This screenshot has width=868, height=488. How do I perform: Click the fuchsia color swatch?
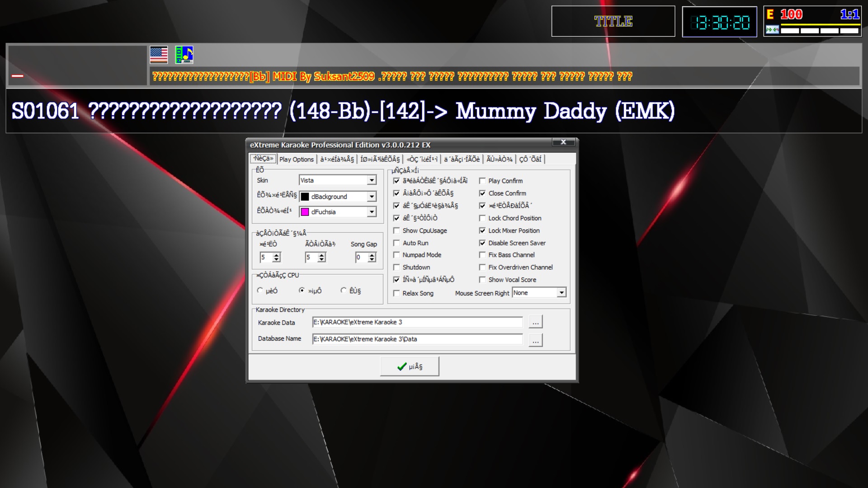(305, 212)
